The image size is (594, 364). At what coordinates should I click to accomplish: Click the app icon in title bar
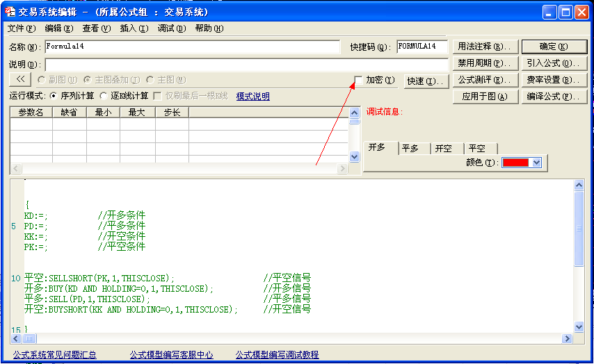(10, 12)
